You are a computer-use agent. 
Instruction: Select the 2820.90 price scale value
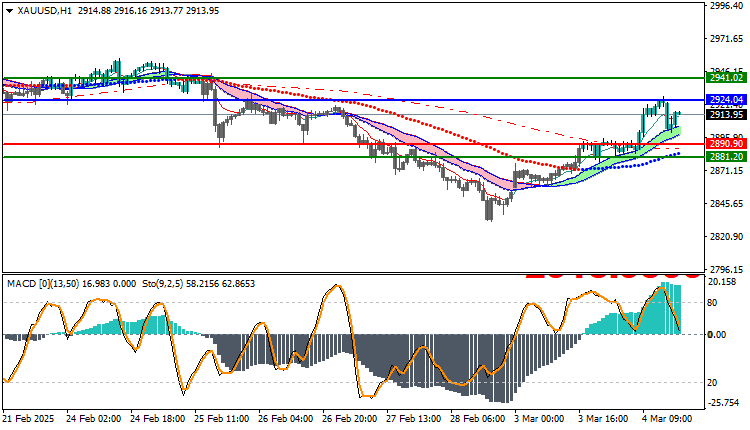coord(727,236)
